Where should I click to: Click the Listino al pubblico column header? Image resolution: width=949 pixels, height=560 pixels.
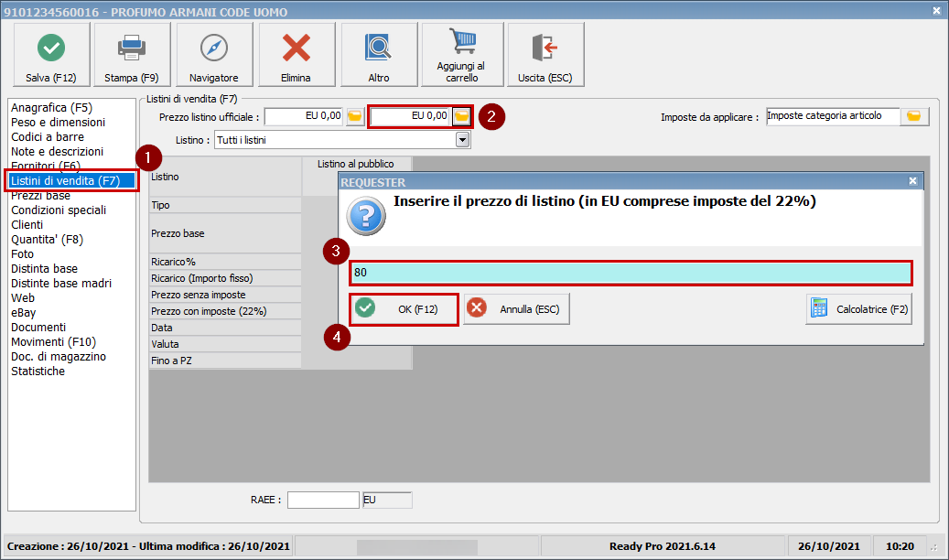click(x=356, y=164)
